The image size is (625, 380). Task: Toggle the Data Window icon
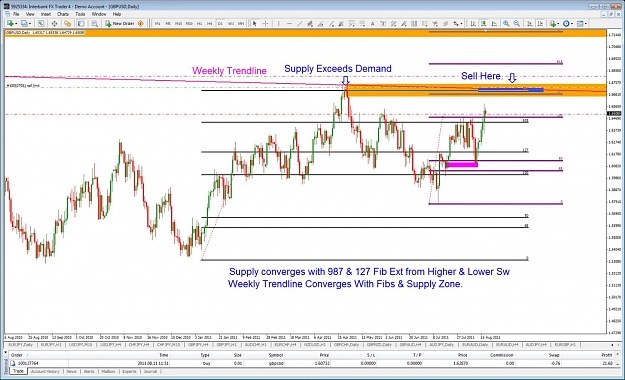click(54, 24)
